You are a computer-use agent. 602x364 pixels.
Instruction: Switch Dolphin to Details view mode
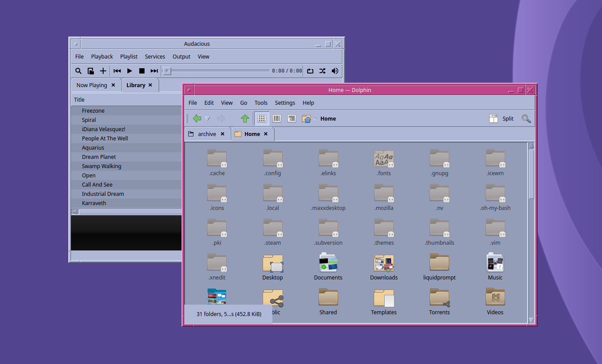pos(292,118)
